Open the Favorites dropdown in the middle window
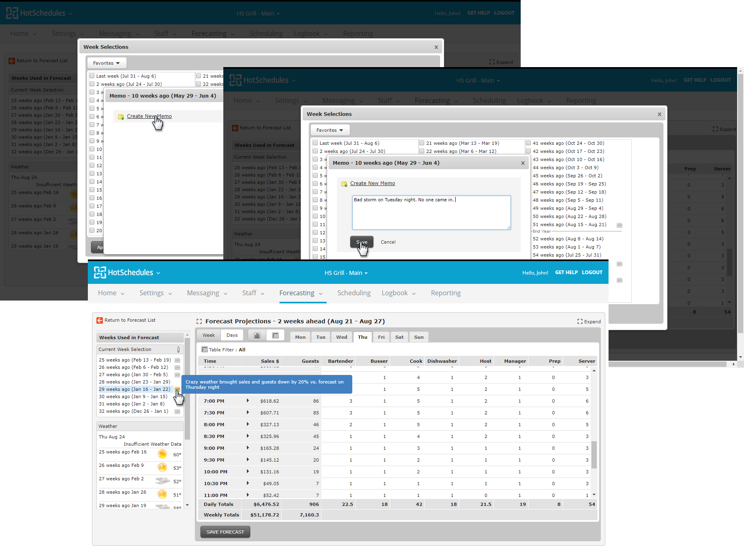 point(330,130)
